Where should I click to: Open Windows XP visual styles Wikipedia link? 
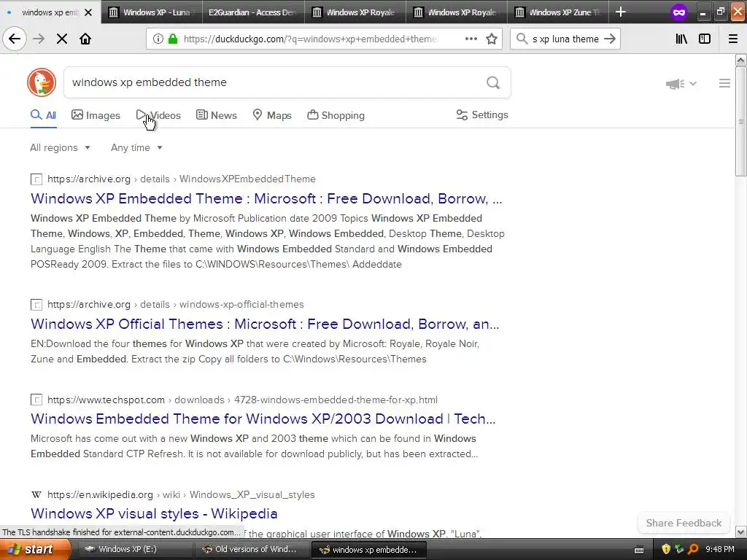coord(154,514)
